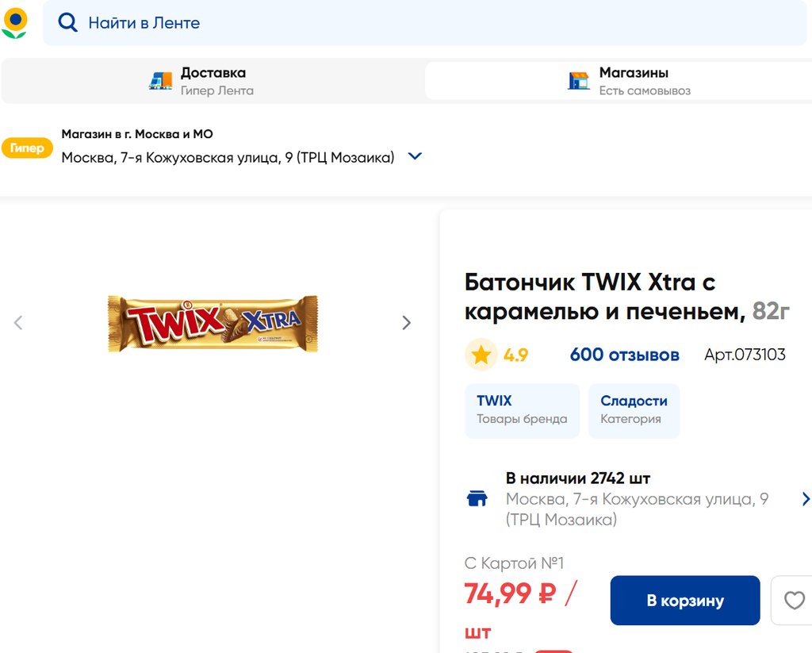This screenshot has height=653, width=812.
Task: Click the gold star rating icon
Action: click(481, 355)
